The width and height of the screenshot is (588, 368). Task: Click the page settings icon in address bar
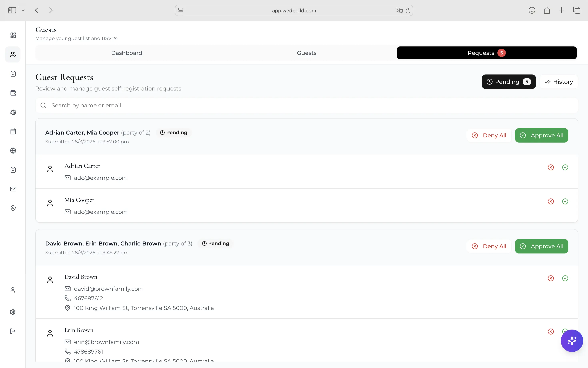point(181,10)
